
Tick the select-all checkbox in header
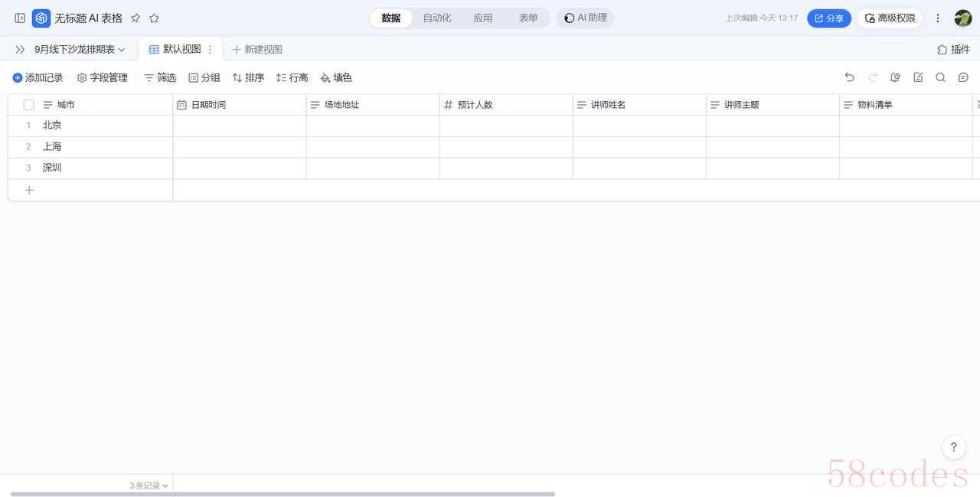coord(29,105)
